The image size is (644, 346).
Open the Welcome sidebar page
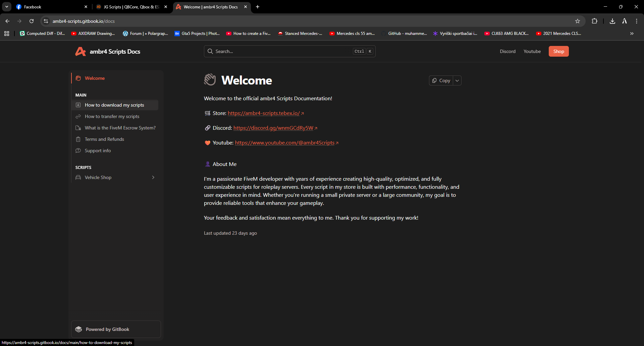coord(115,78)
